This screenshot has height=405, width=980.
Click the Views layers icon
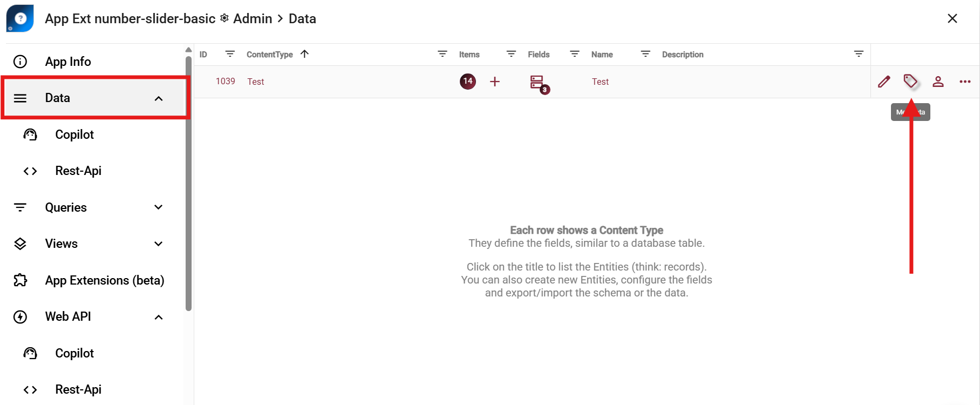click(x=20, y=244)
